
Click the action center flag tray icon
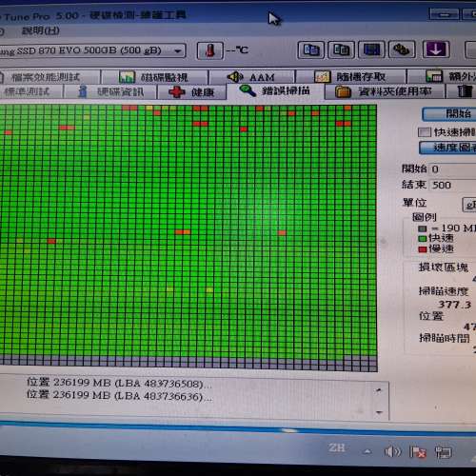[x=418, y=452]
